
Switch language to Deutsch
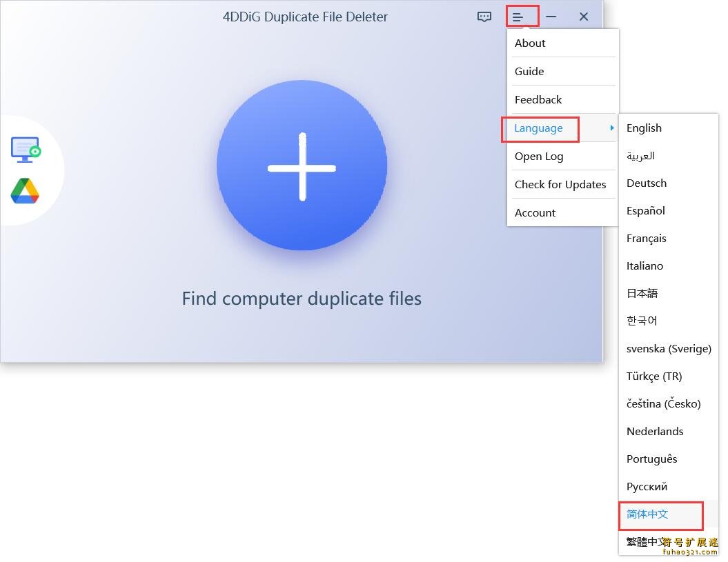(x=669, y=183)
